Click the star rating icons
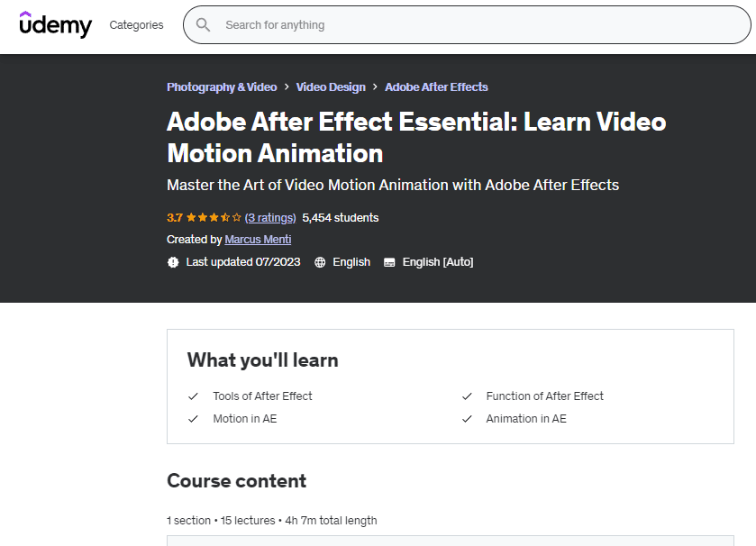This screenshot has width=756, height=546. (x=214, y=218)
